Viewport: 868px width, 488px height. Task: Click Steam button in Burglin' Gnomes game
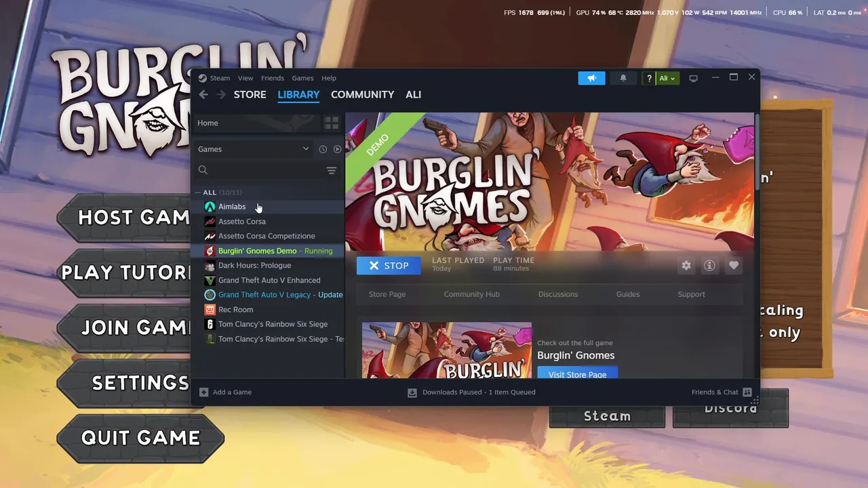click(607, 415)
